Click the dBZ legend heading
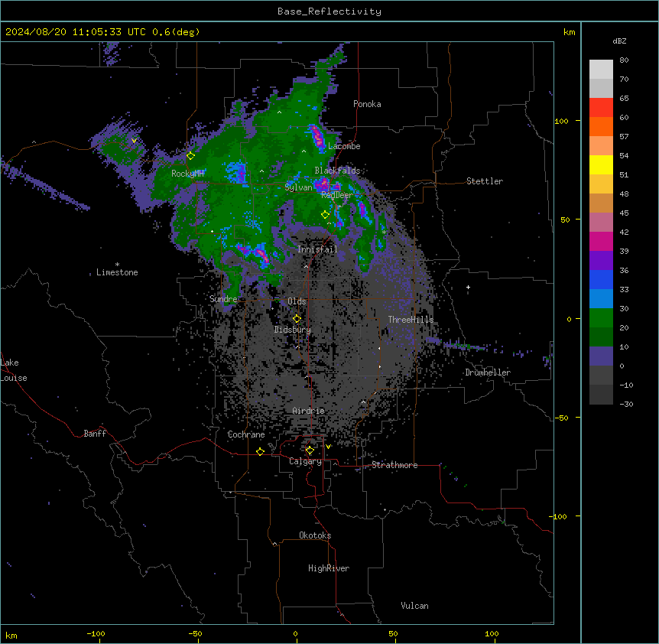The image size is (659, 644). pos(619,41)
